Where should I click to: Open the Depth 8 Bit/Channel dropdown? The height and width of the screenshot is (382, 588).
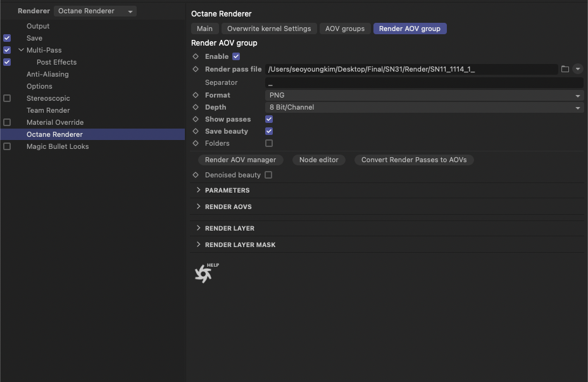[424, 107]
